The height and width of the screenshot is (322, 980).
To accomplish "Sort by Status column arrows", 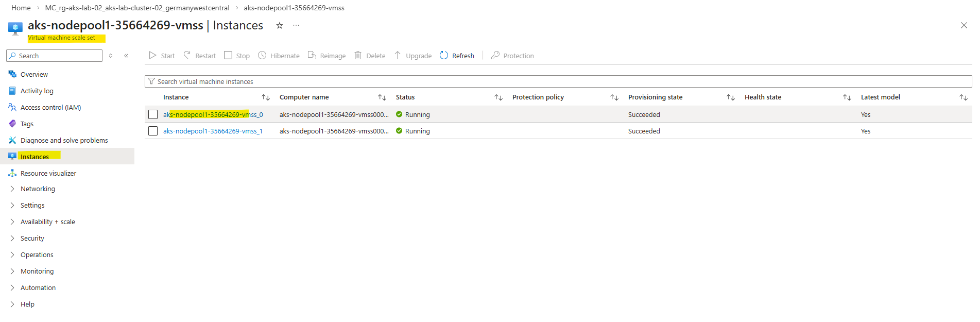I will [x=498, y=97].
